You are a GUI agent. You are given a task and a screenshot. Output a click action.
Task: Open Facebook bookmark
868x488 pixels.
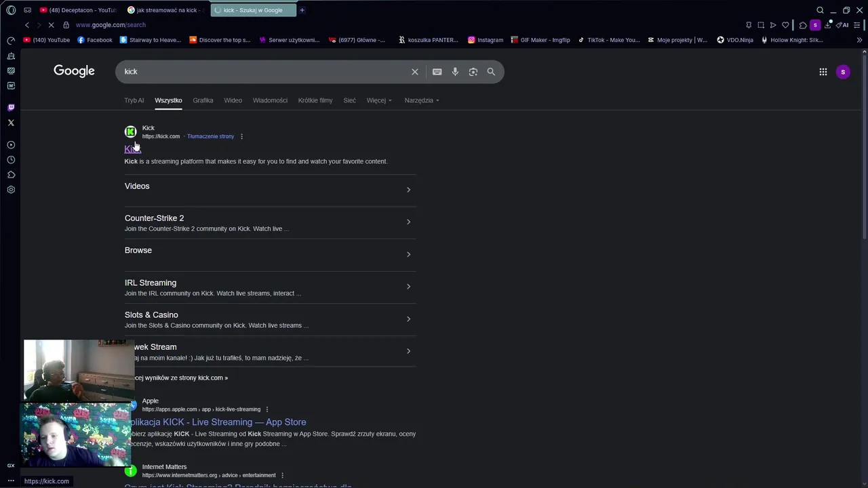click(x=94, y=40)
